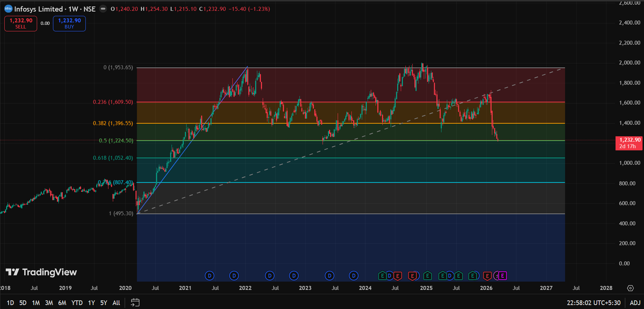Click the TradingView logo
This screenshot has height=309, width=644.
[41, 272]
